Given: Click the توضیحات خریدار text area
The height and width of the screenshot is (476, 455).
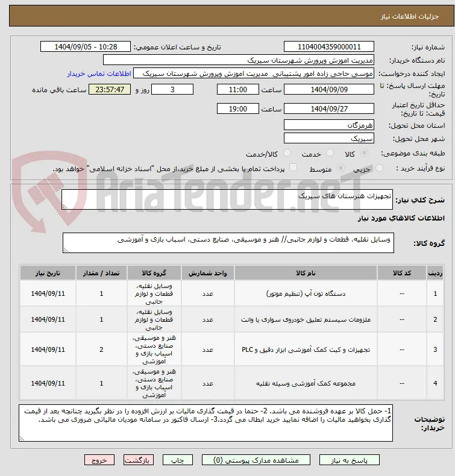Looking at the screenshot, I should [206, 423].
